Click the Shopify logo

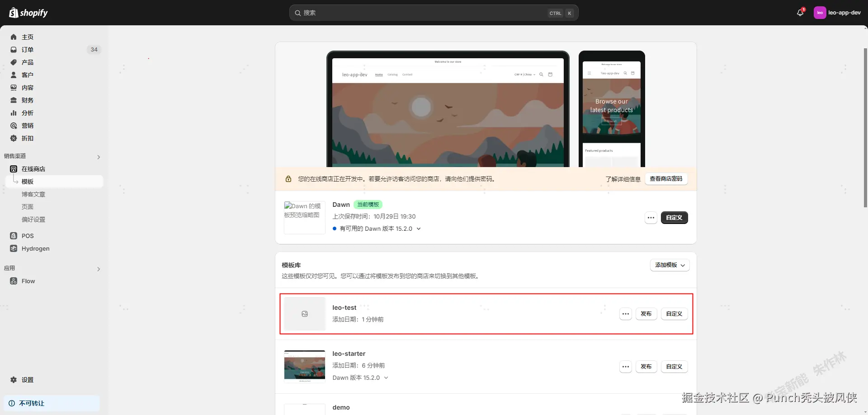click(28, 13)
